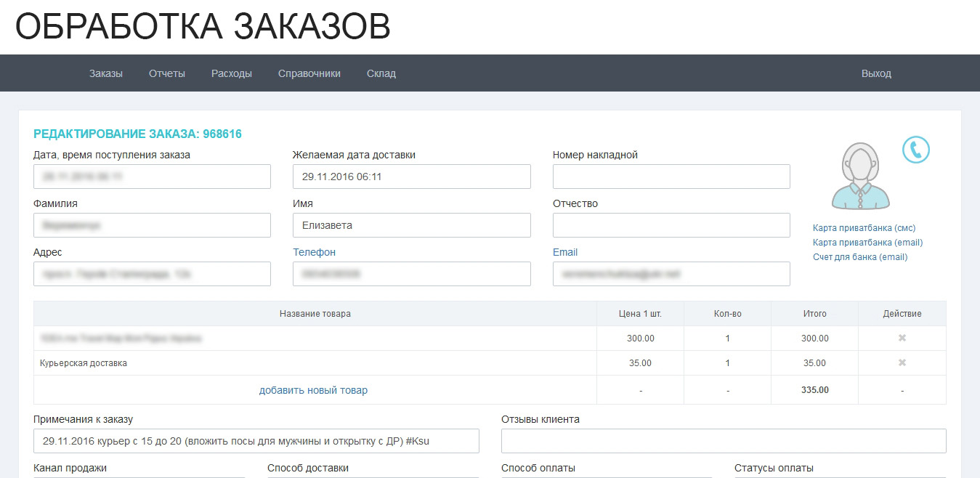This screenshot has width=980, height=478.
Task: Open the Отчеты menu
Action: [167, 73]
